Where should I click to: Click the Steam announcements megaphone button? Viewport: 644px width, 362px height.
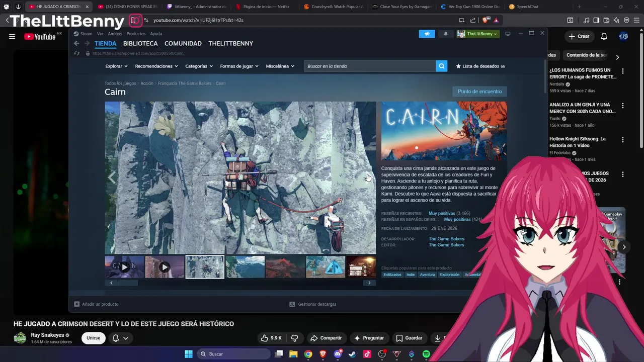[x=427, y=34]
